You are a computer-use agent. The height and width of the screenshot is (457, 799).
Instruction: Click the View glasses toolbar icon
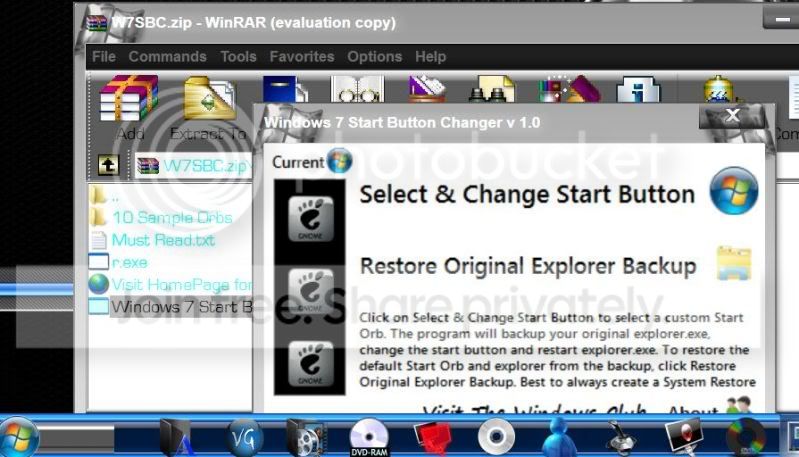click(x=357, y=90)
